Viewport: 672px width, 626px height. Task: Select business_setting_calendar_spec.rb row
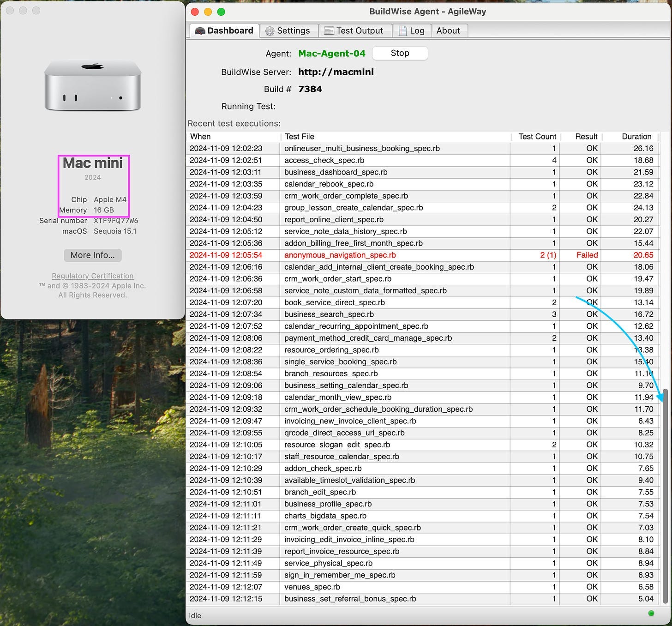pyautogui.click(x=422, y=385)
